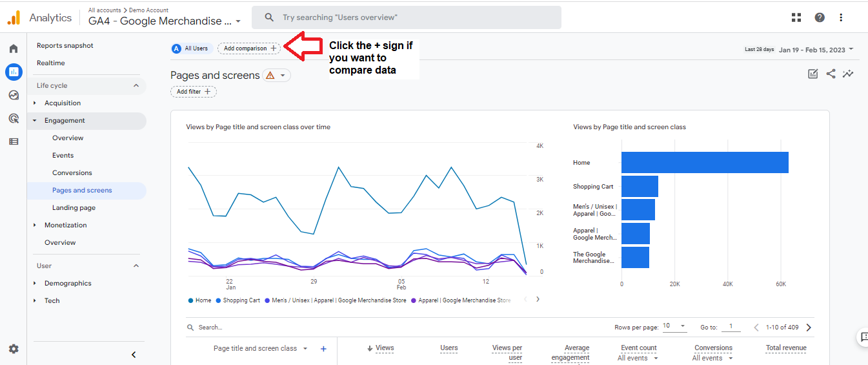The width and height of the screenshot is (868, 365).
Task: Expand the Acquisition section
Action: (63, 103)
